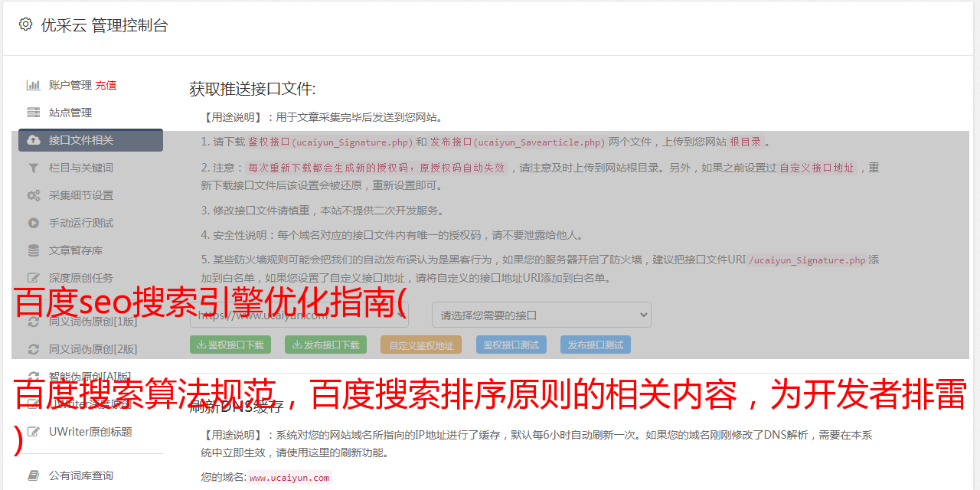Click the 鉴权接口(ucaiyun_Signature.php) code label
The height and width of the screenshot is (490, 980).
coord(330,142)
